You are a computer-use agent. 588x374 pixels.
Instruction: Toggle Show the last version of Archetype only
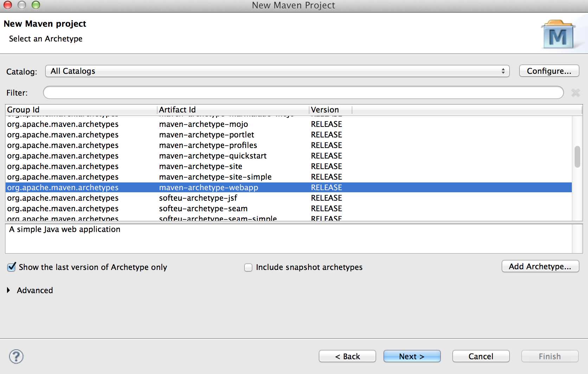click(x=12, y=267)
